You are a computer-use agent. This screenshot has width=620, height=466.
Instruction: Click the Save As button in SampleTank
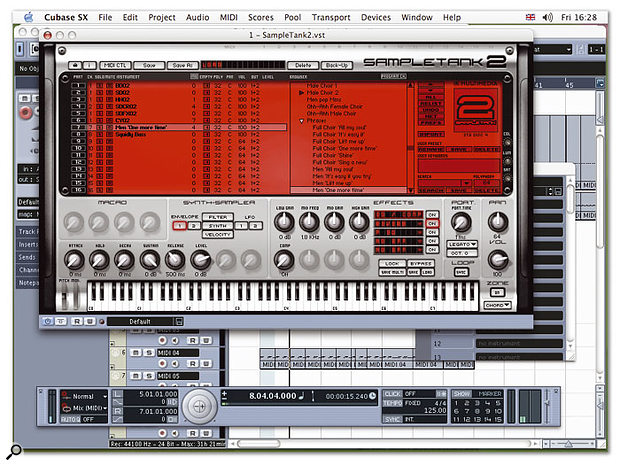[x=182, y=65]
